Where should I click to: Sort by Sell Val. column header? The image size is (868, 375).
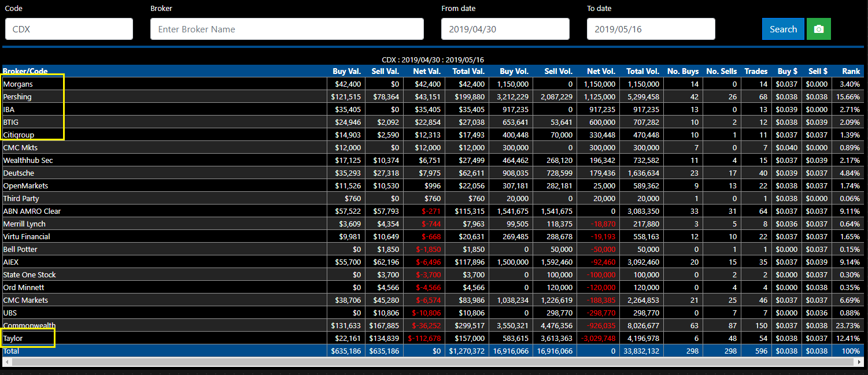[x=385, y=71]
